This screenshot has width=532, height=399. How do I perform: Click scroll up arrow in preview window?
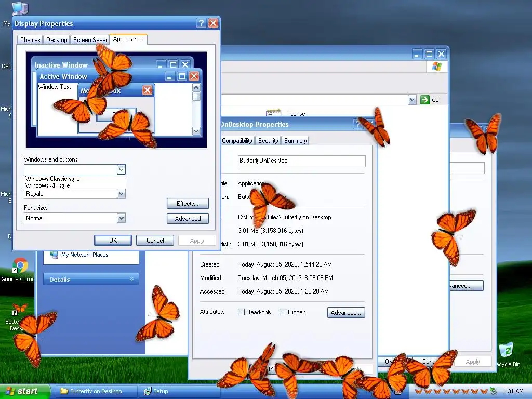coord(196,87)
